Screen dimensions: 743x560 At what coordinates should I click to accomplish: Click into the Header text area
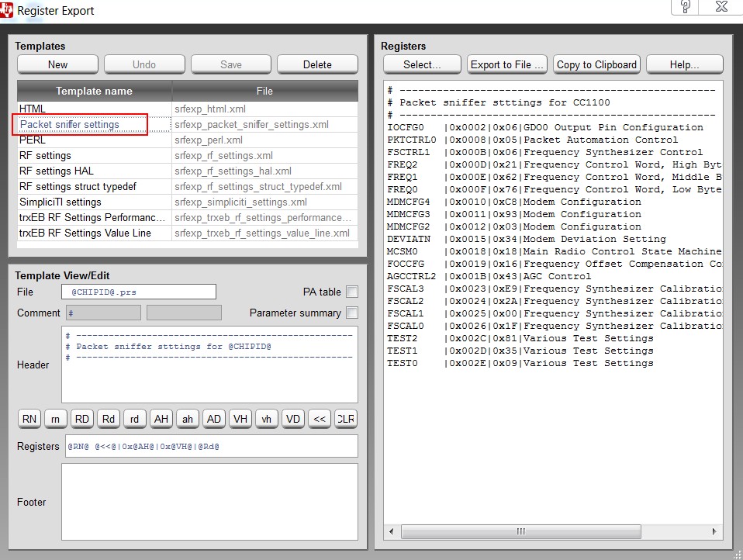(x=209, y=365)
